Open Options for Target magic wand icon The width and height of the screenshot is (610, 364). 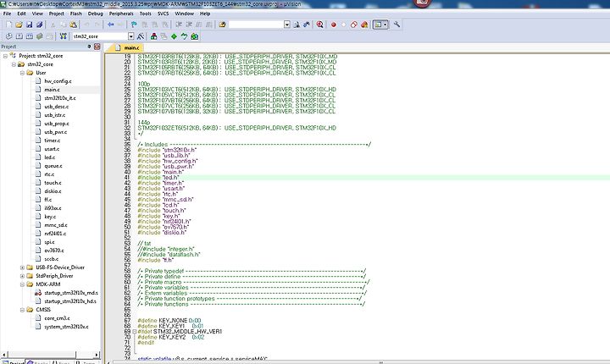pyautogui.click(x=141, y=36)
